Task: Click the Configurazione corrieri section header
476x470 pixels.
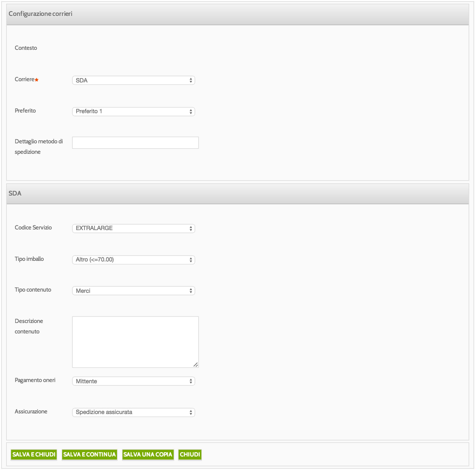Action: [x=40, y=14]
